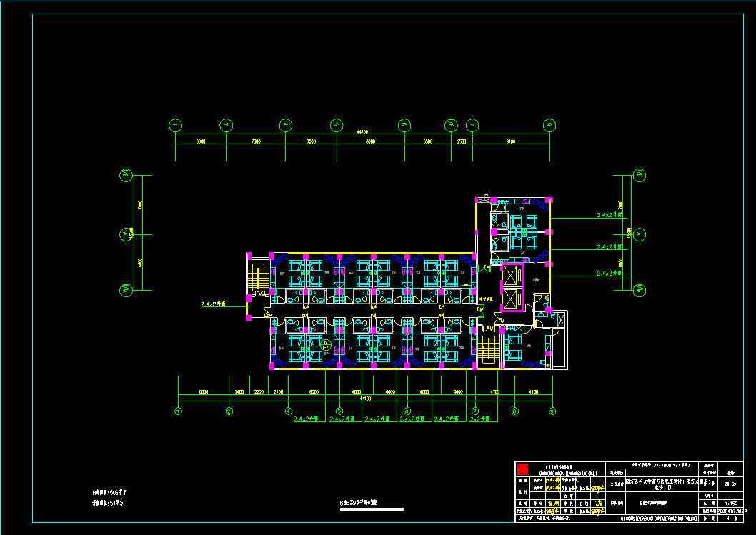Screen dimensions: 756x535
Task: Click the red company logo in title block
Action: pyautogui.click(x=522, y=469)
